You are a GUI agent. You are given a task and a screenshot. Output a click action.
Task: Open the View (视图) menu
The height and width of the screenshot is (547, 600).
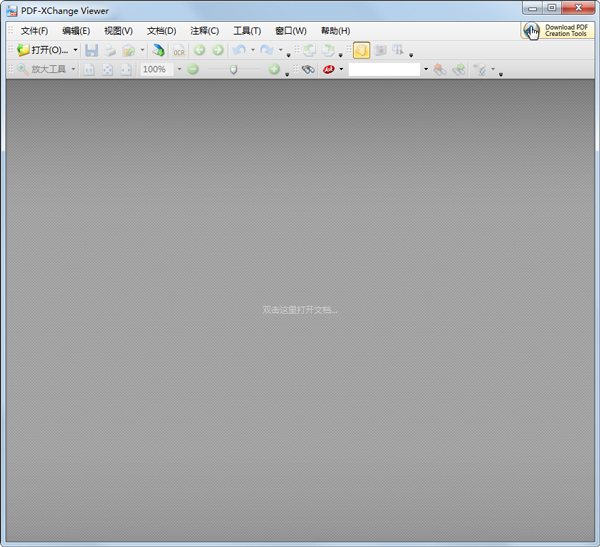(x=119, y=31)
